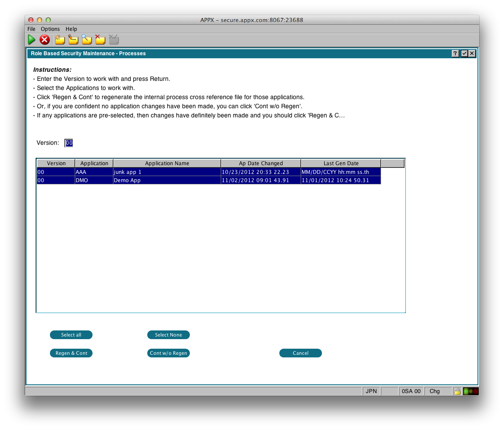Click the Inquire mode magnifier note icon
Viewport: 504px width, 430px height.
(x=87, y=40)
